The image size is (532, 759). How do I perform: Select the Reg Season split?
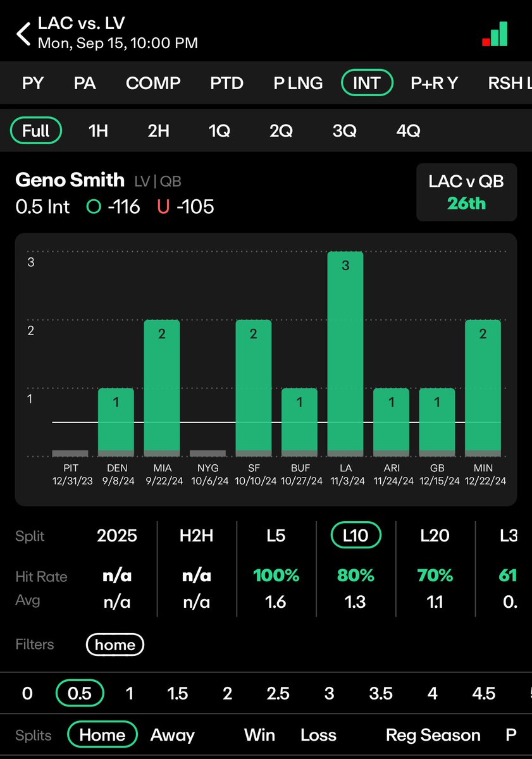click(433, 735)
